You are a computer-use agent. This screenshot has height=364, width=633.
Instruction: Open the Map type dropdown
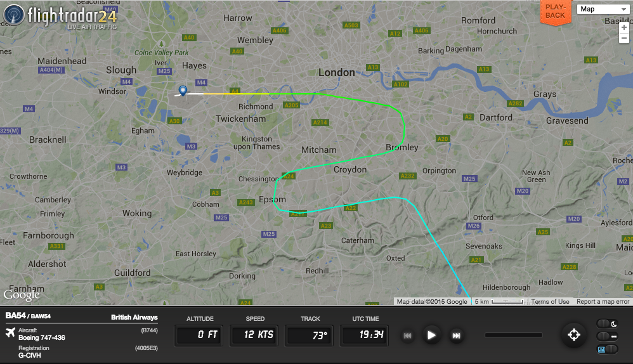click(x=603, y=9)
